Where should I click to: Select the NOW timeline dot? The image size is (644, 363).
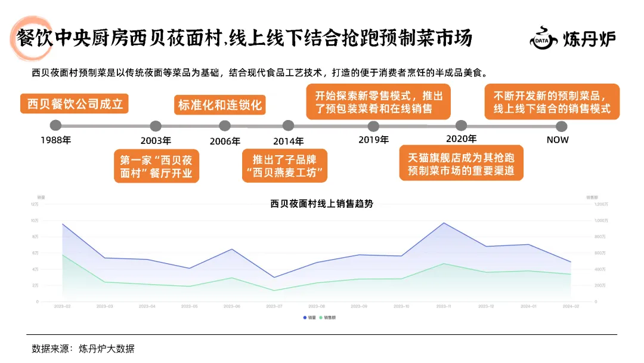[x=562, y=126]
